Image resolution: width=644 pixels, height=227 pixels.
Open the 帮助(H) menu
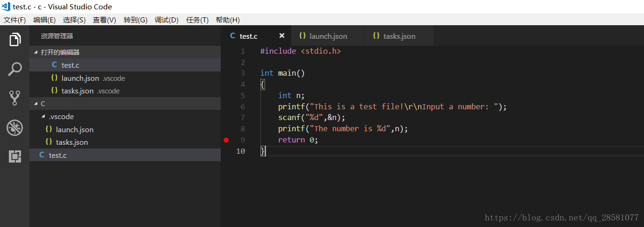pos(228,20)
